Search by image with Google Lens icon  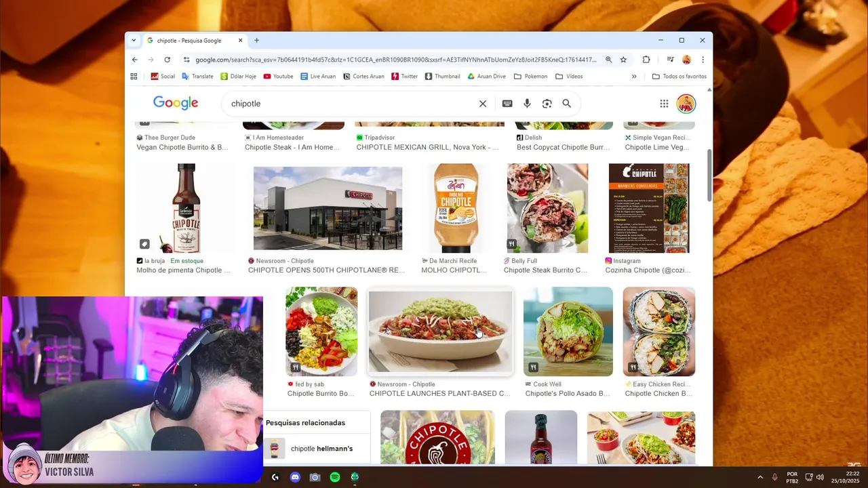pyautogui.click(x=547, y=104)
